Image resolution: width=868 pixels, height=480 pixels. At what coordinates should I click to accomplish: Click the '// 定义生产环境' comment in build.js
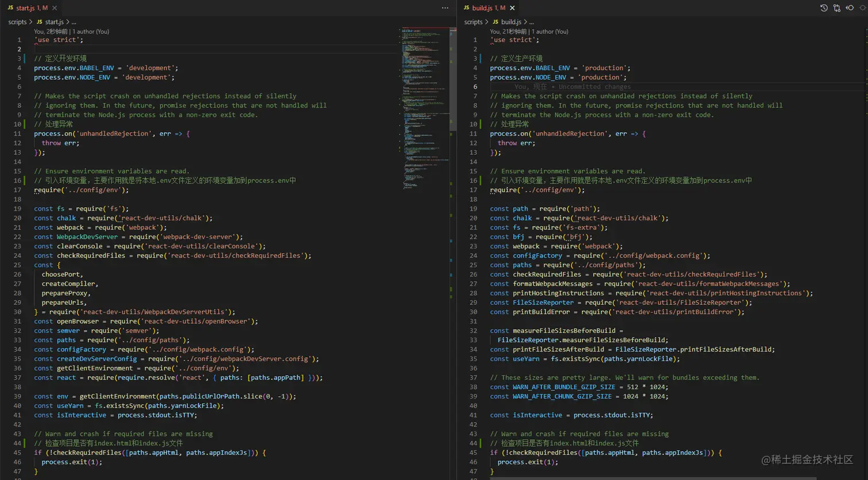pyautogui.click(x=516, y=59)
